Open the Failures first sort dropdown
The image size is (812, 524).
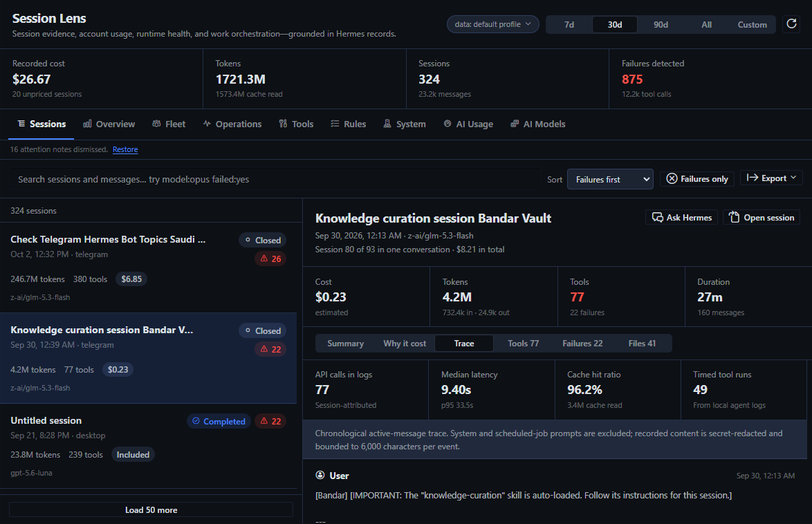(x=610, y=179)
